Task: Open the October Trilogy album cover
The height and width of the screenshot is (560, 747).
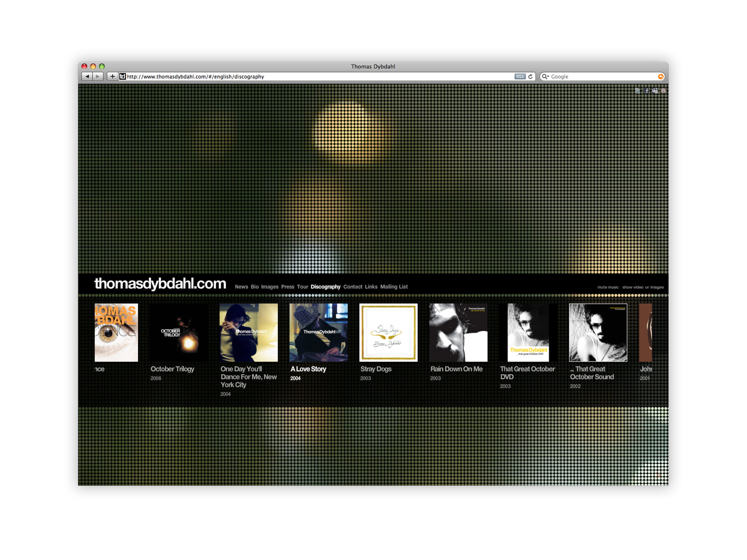Action: 179,332
